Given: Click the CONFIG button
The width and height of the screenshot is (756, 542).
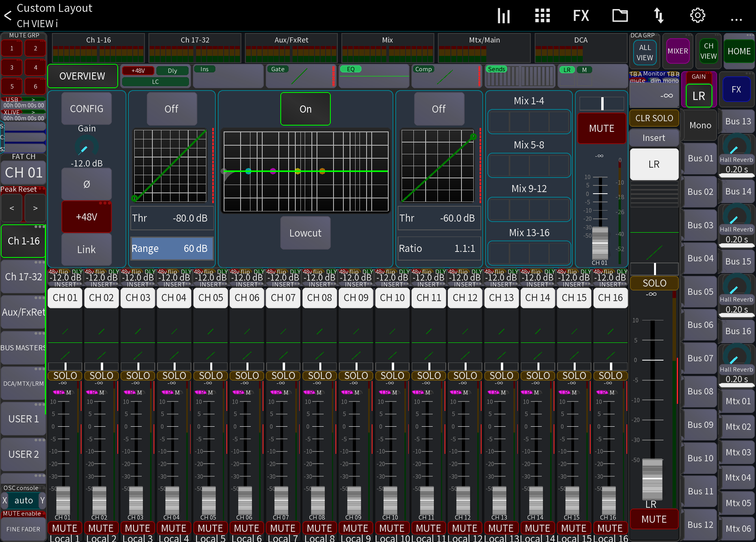Looking at the screenshot, I should coord(87,109).
